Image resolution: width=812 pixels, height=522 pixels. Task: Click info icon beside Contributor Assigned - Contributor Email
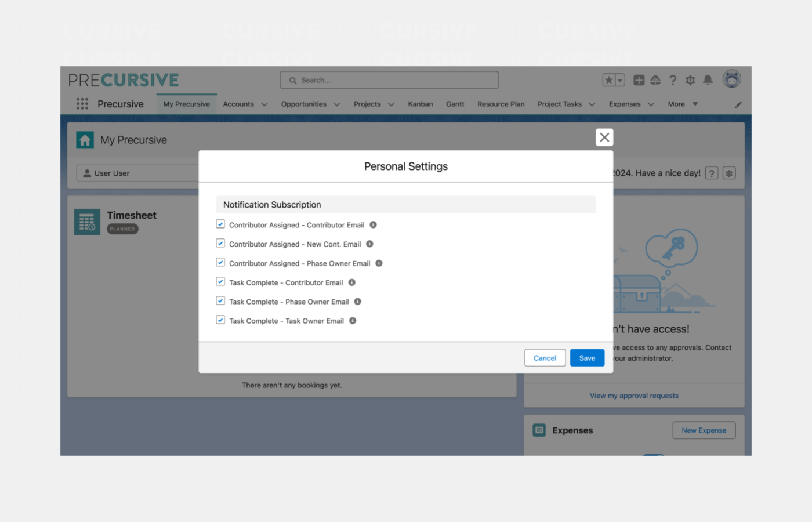(x=373, y=225)
